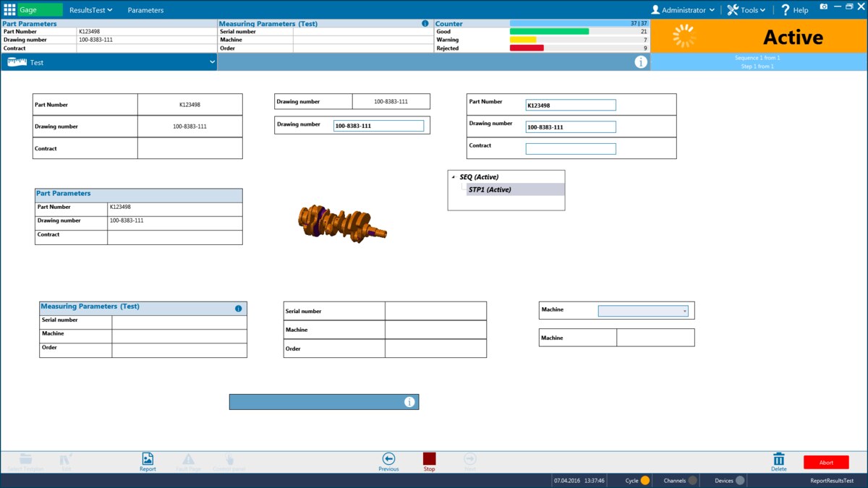
Task: Open the Parameters menu
Action: click(x=145, y=10)
